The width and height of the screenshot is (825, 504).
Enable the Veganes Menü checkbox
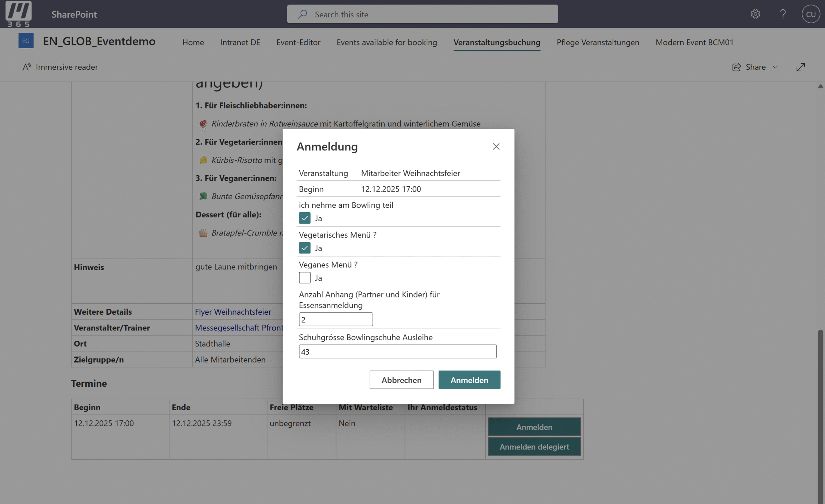304,278
